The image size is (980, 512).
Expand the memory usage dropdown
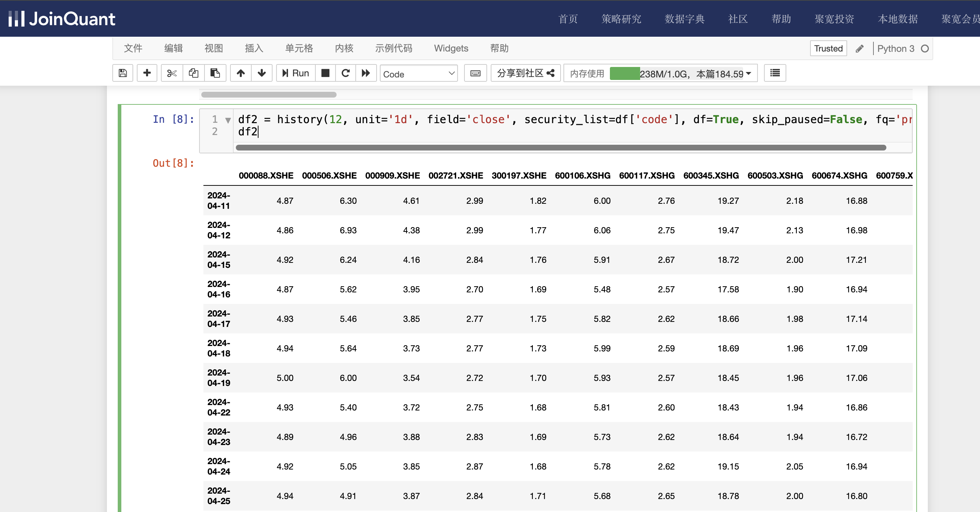(748, 73)
